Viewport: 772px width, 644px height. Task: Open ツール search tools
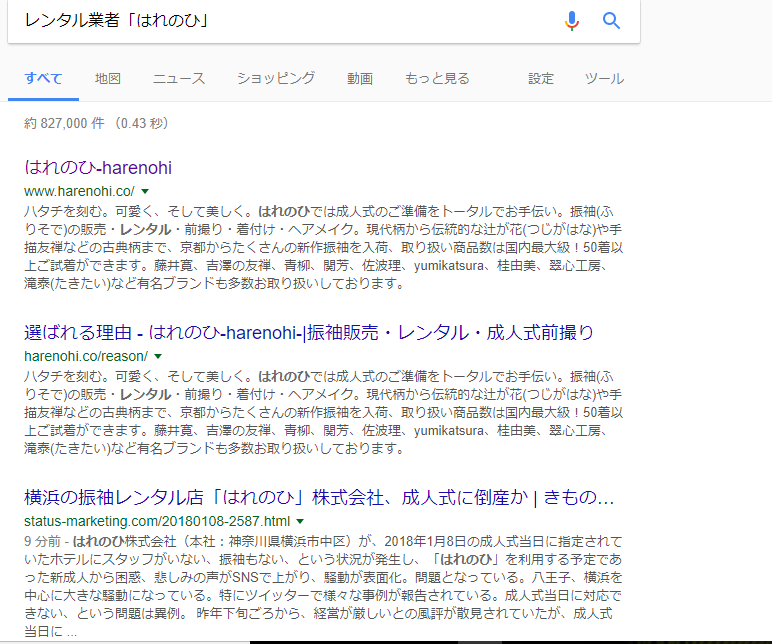[x=604, y=78]
